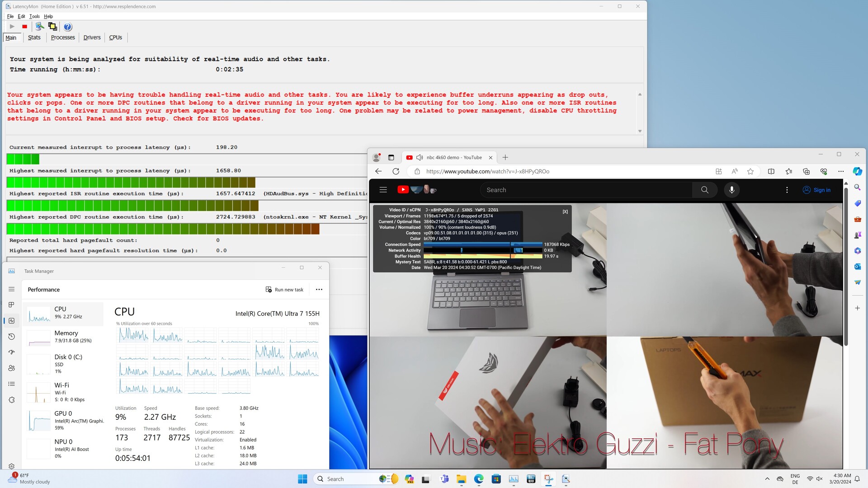Click the YouTube voice search microphone
Viewport: 868px width, 488px height.
coord(731,190)
